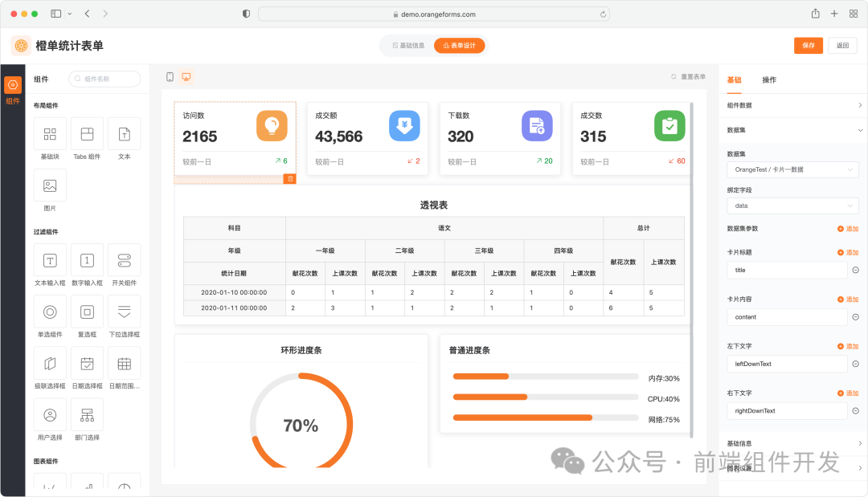The image size is (868, 497).
Task: Click the 保存 button
Action: pos(808,46)
